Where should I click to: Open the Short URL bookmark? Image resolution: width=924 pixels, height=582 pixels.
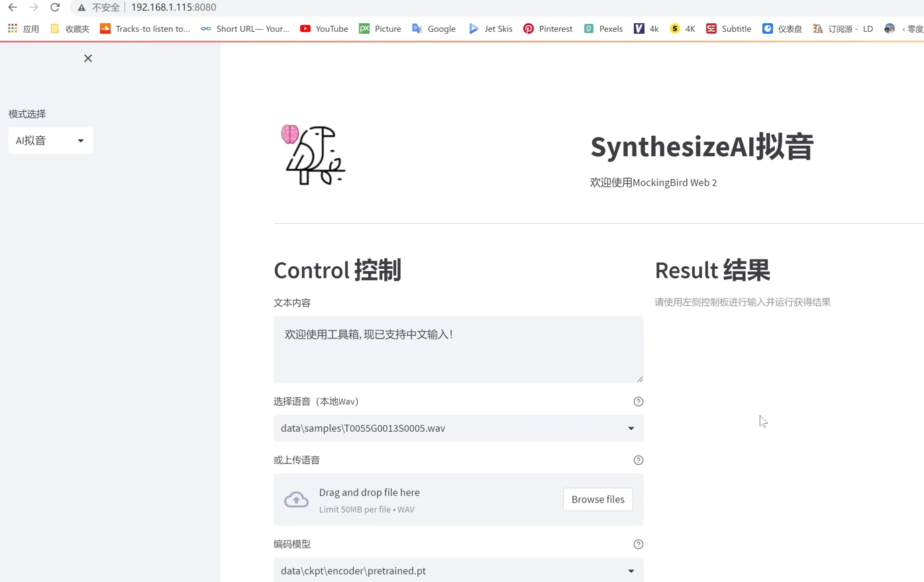(245, 28)
